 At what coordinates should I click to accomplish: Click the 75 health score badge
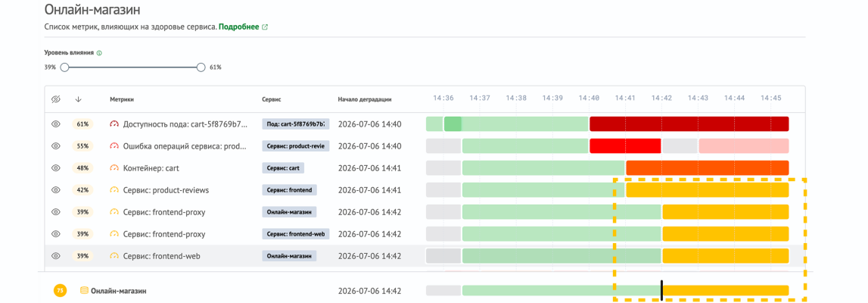[x=60, y=290]
